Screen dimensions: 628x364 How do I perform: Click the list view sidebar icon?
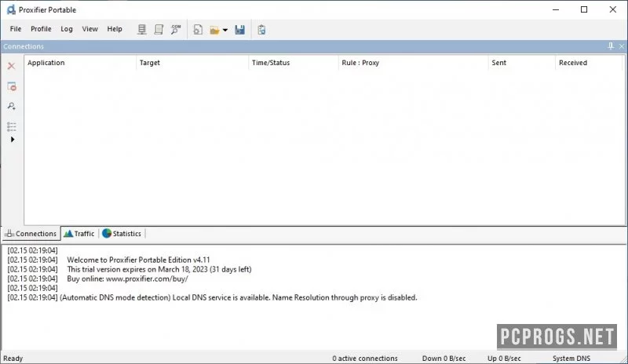(x=12, y=127)
